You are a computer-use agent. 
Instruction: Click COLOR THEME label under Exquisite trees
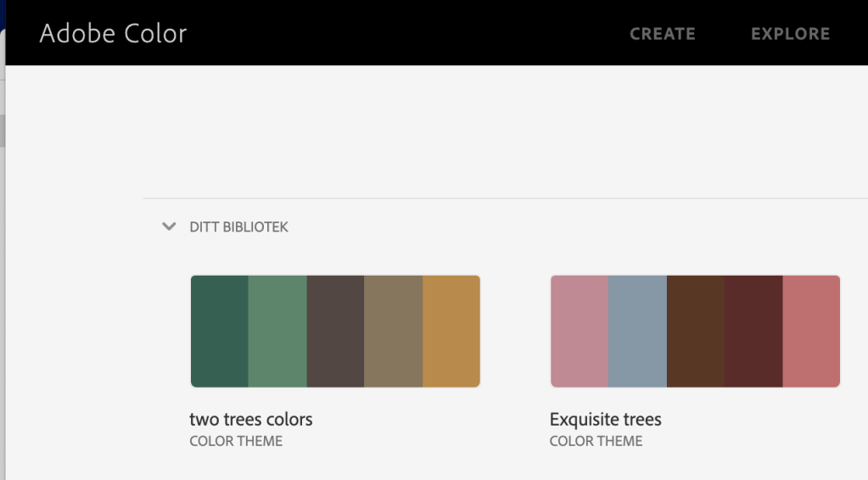[596, 441]
